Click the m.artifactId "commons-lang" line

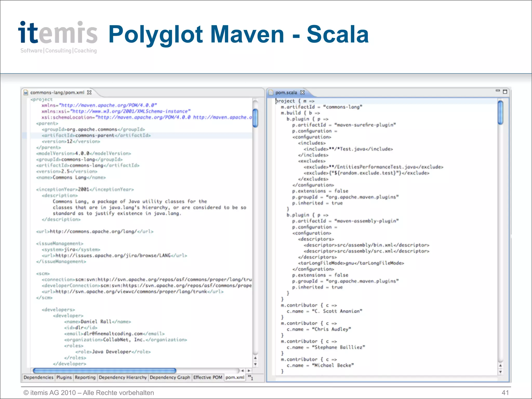pyautogui.click(x=322, y=107)
